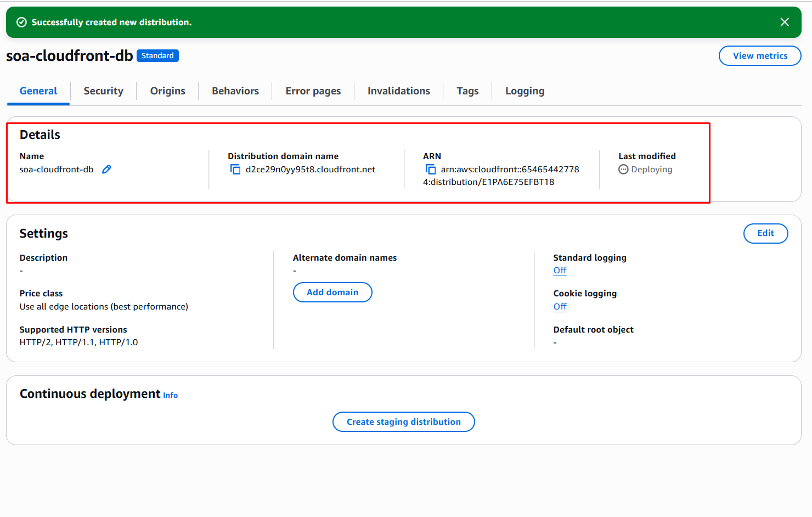Click the Deploying status icon
This screenshot has height=517, width=812.
click(623, 170)
